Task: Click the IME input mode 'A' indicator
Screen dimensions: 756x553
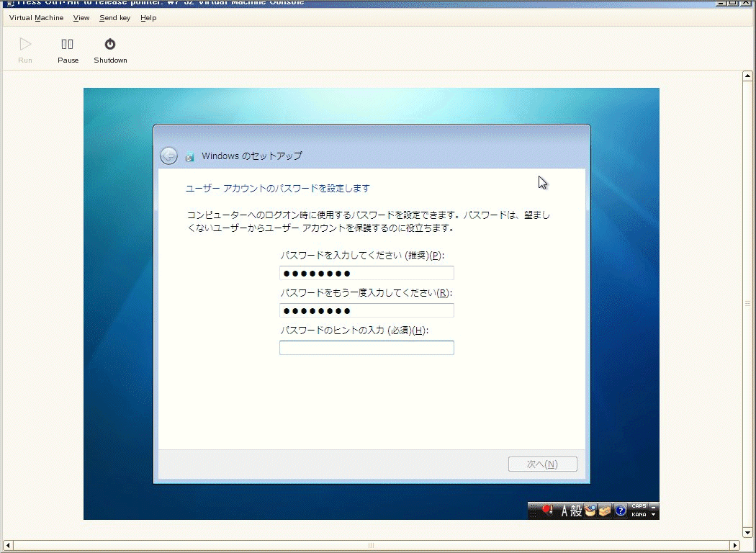Action: point(564,511)
